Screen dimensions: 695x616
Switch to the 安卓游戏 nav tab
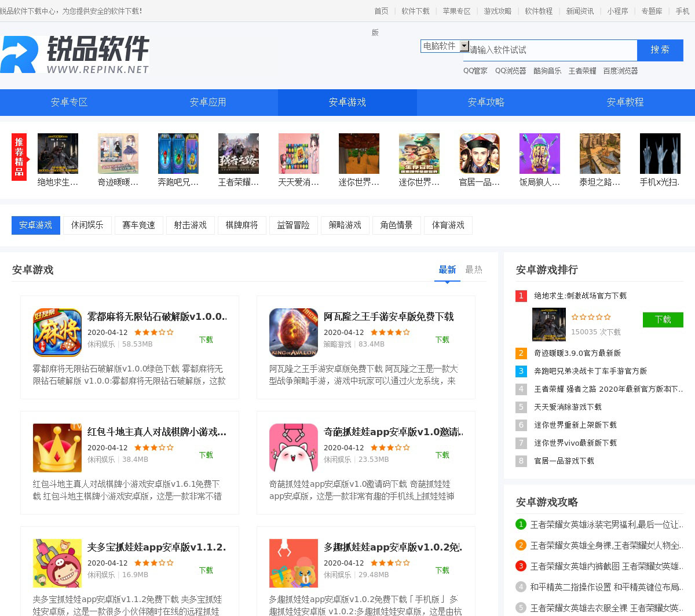348,102
